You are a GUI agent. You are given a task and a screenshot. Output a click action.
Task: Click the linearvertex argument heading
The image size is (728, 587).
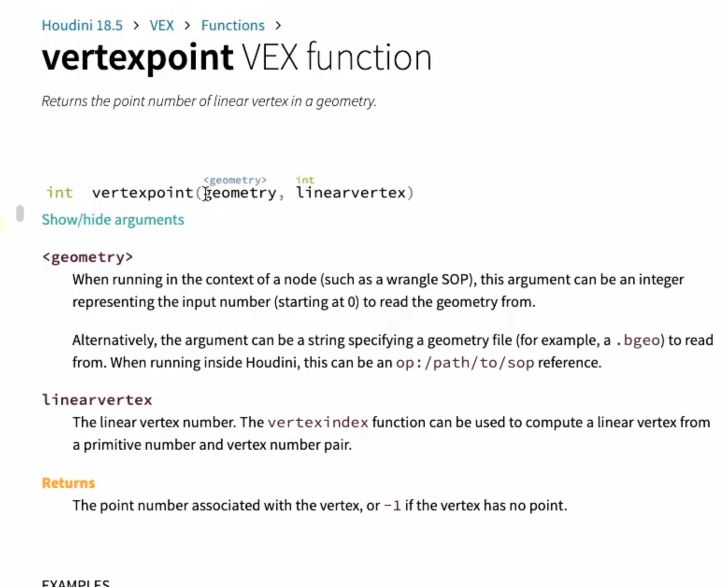(x=97, y=400)
